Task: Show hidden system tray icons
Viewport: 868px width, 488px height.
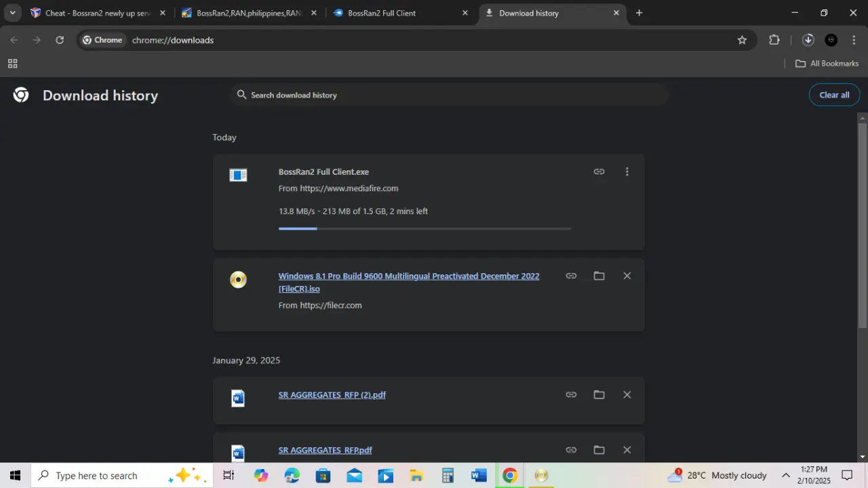Action: (x=786, y=475)
